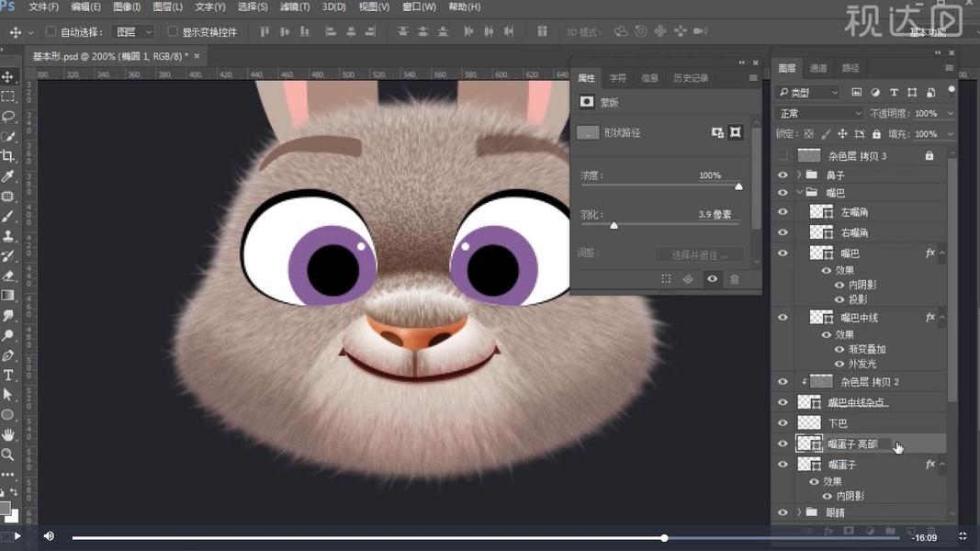
Task: Open the 文件(F) menu
Action: 43,6
